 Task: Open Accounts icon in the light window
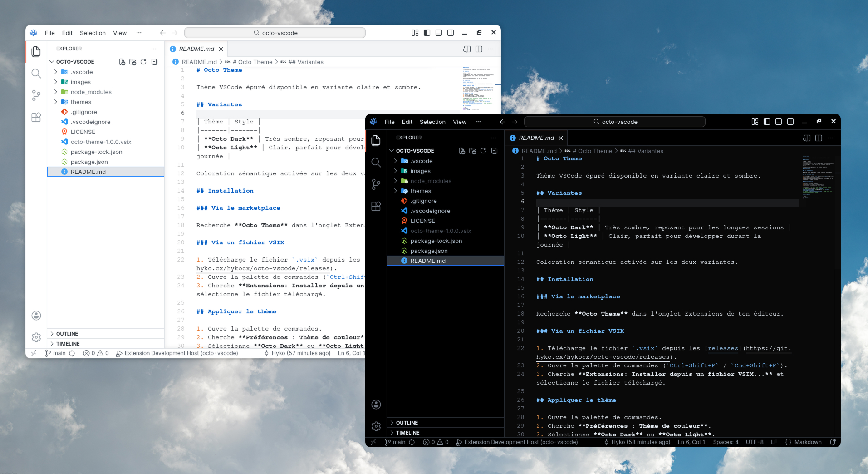click(36, 316)
